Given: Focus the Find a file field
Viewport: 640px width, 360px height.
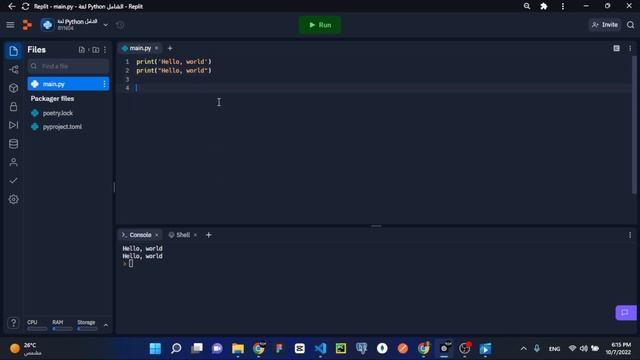Looking at the screenshot, I should (68, 66).
